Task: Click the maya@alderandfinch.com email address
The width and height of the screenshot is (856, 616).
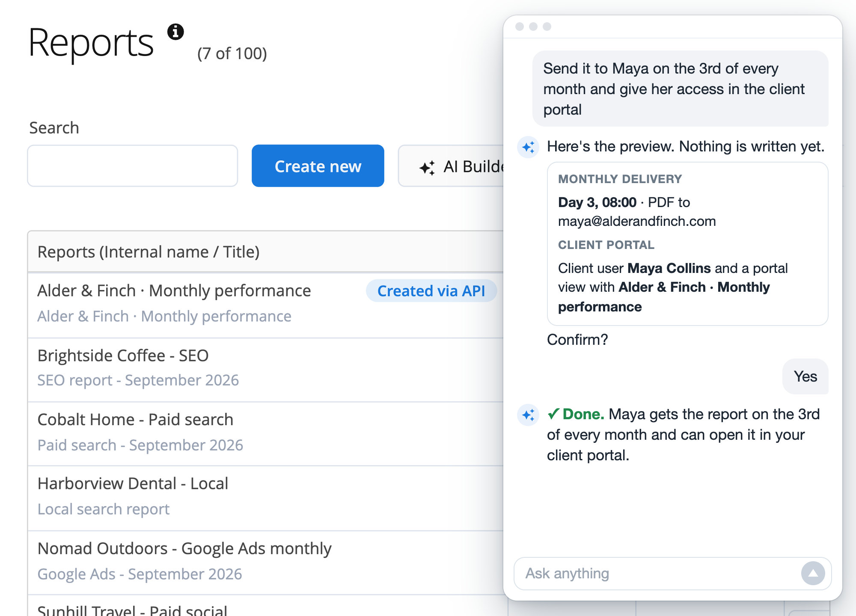Action: click(x=637, y=221)
